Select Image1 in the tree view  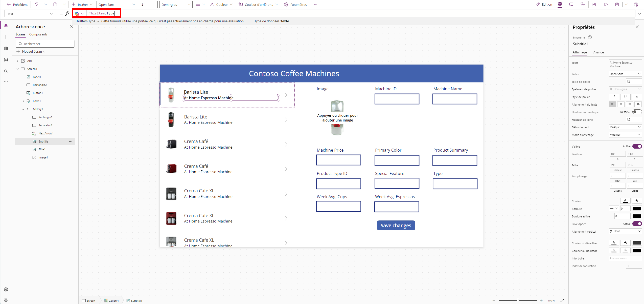tap(43, 157)
